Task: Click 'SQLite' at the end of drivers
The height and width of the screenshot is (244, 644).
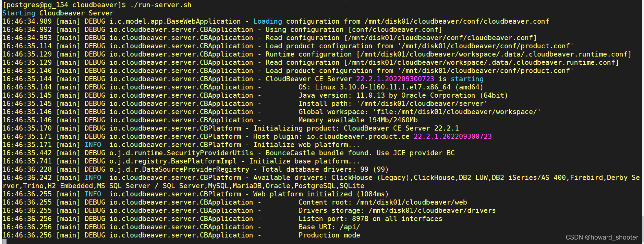Action: [x=352, y=186]
